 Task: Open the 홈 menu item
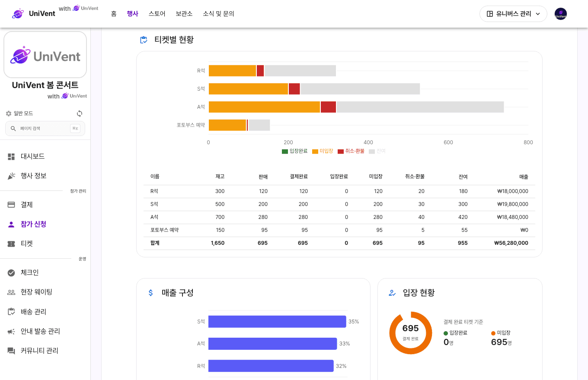click(x=114, y=14)
